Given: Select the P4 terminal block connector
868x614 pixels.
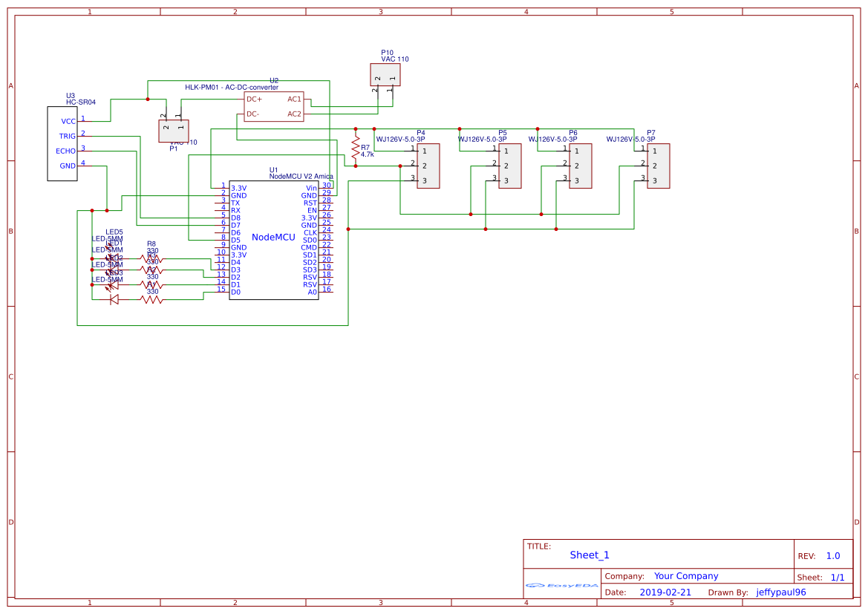Looking at the screenshot, I should coord(428,166).
